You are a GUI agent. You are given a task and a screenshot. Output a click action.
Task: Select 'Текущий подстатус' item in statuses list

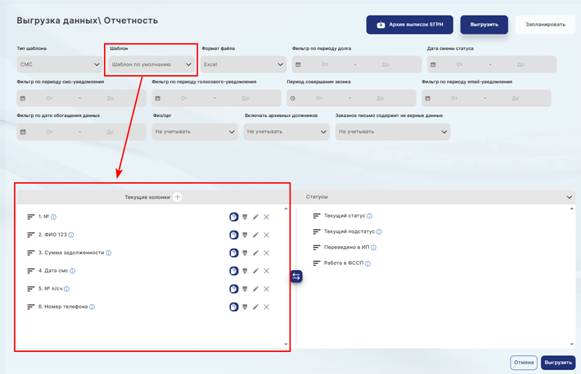tap(349, 232)
